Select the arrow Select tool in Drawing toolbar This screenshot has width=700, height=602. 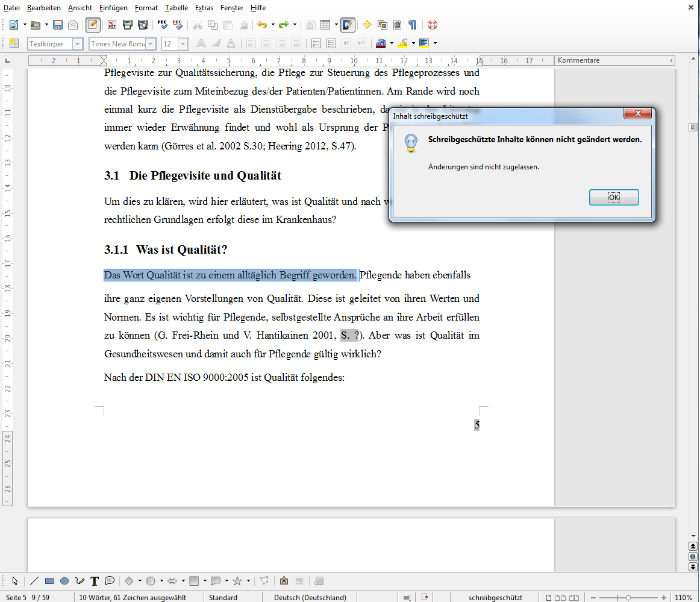click(x=14, y=581)
